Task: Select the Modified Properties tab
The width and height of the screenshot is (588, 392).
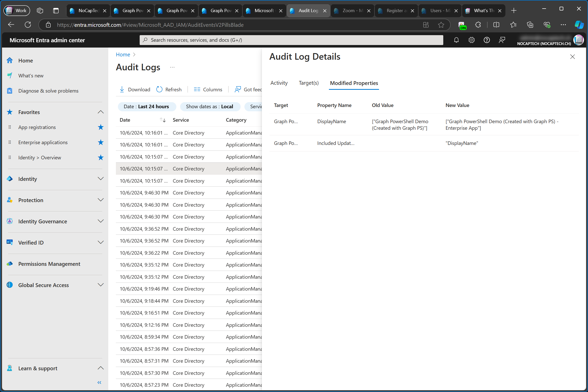Action: tap(354, 83)
